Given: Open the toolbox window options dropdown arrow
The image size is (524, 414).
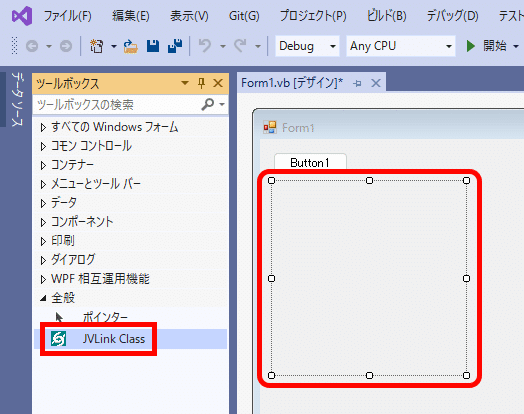Looking at the screenshot, I should pos(185,83).
